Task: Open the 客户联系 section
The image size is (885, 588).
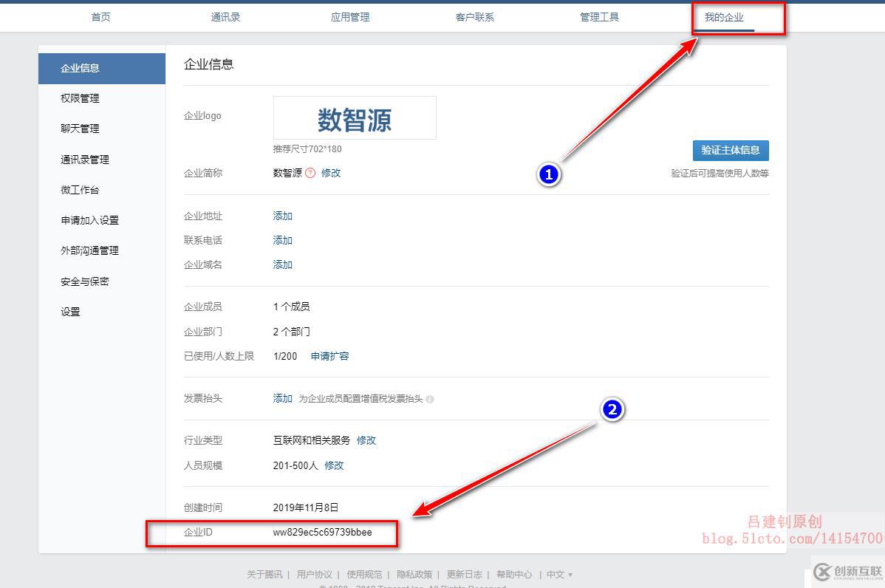Action: pyautogui.click(x=475, y=16)
